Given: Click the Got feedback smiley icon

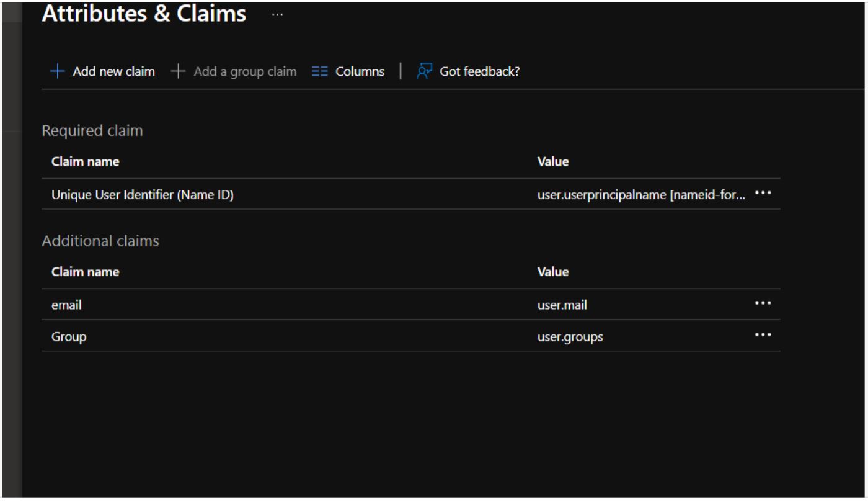Looking at the screenshot, I should [423, 71].
